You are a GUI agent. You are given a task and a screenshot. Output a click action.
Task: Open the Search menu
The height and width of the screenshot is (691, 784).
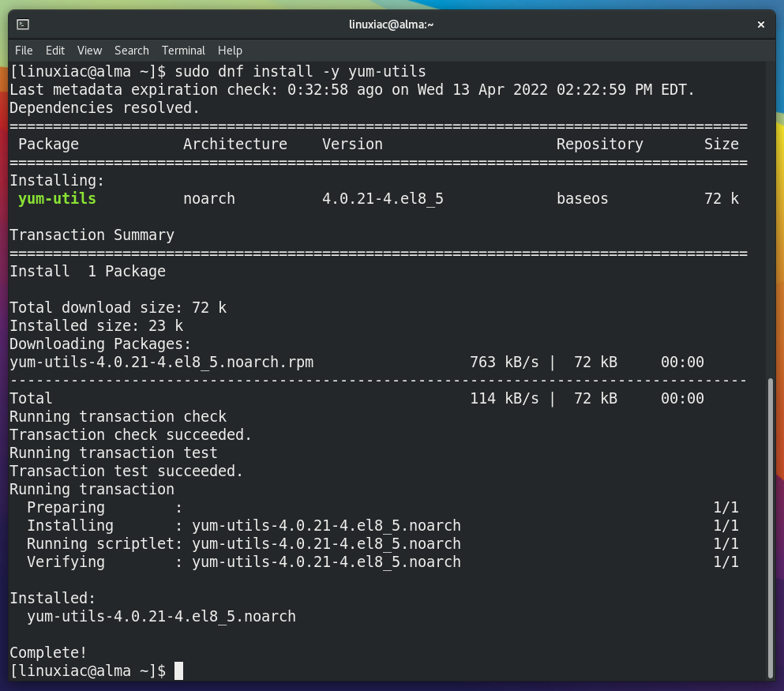(131, 51)
